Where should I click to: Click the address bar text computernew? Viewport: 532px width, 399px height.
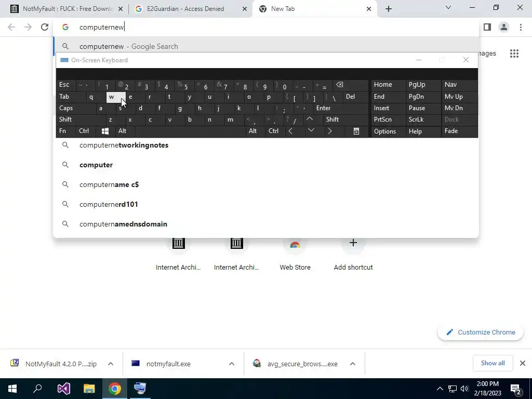[101, 27]
